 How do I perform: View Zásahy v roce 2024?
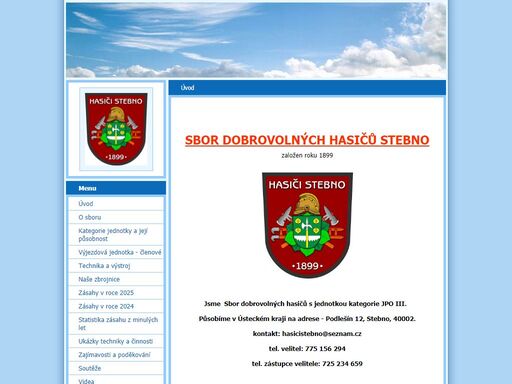106,306
